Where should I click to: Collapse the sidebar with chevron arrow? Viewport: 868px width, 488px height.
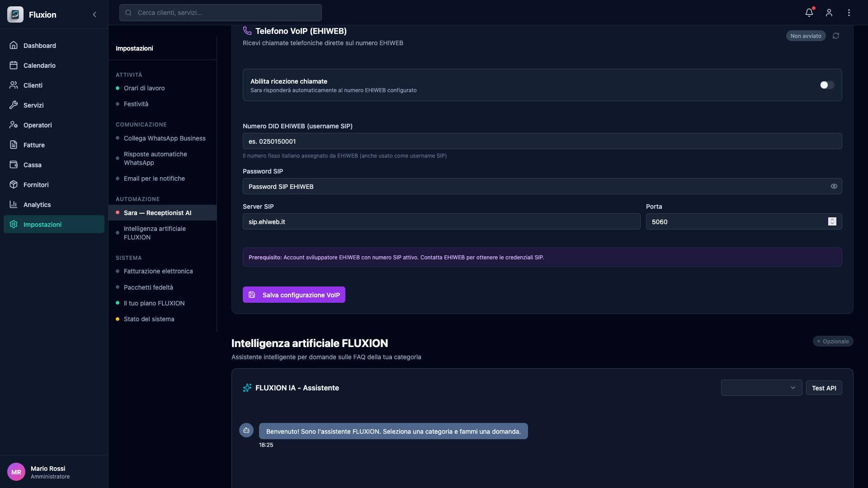(x=94, y=14)
